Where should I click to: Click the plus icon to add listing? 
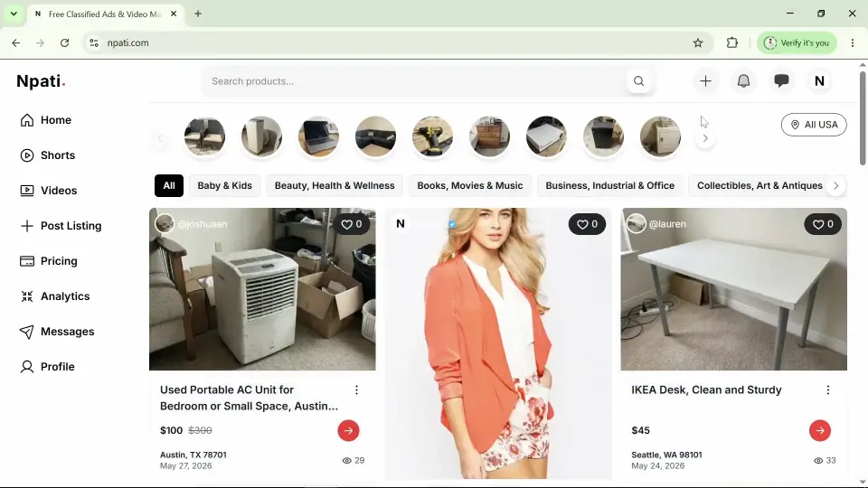click(705, 81)
